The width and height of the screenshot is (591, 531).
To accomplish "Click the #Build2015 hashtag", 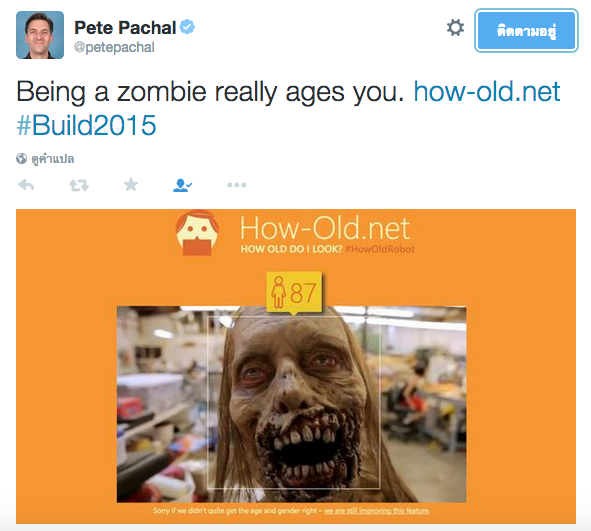I will [x=86, y=125].
